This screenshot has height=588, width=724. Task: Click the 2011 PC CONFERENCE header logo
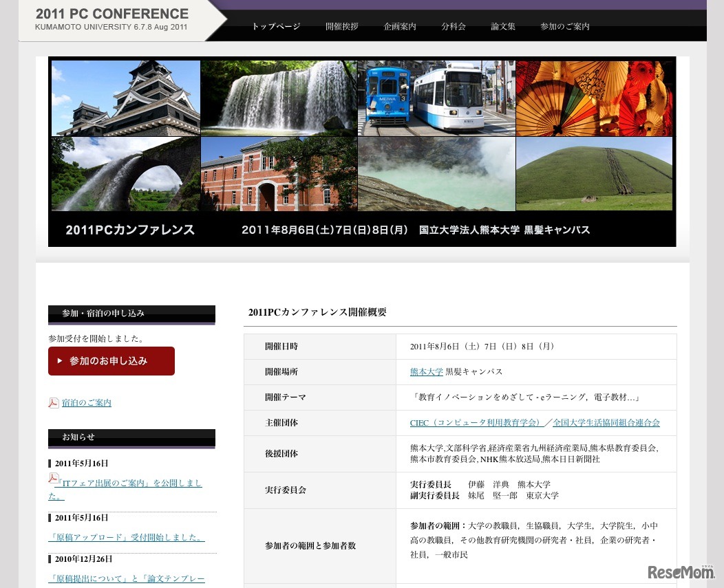click(x=111, y=19)
